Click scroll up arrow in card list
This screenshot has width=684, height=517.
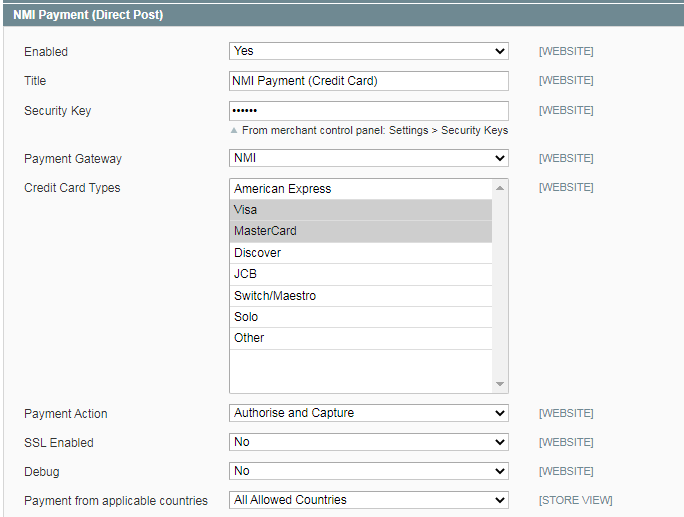pyautogui.click(x=500, y=187)
